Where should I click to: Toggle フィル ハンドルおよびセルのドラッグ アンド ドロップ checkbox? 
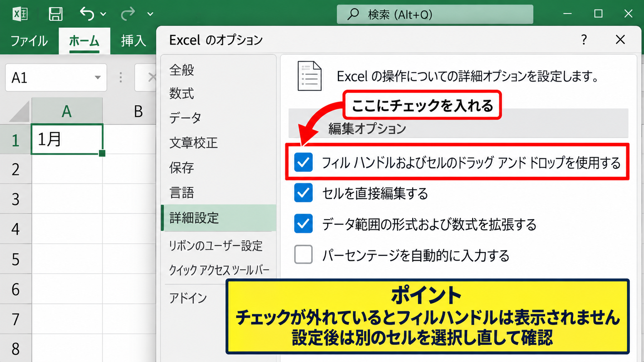coord(304,162)
